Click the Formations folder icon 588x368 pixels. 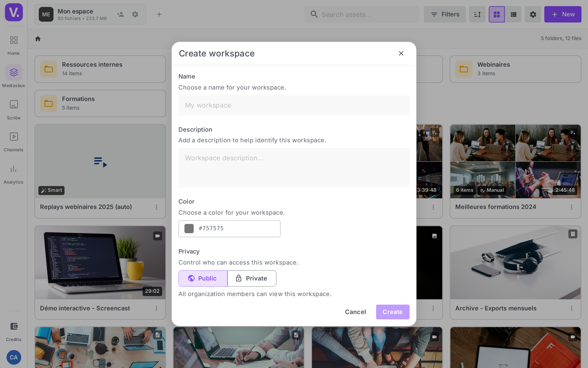pyautogui.click(x=49, y=103)
